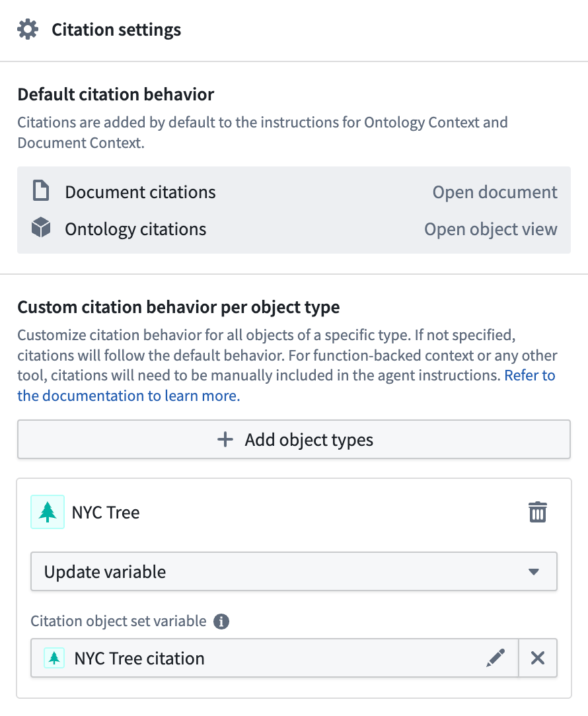Click the Default citation behavior heading
This screenshot has height=716, width=588.
116,94
